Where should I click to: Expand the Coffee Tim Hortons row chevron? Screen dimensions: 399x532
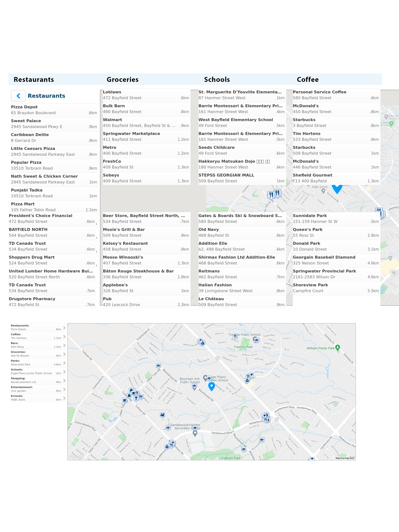[x=64, y=336]
